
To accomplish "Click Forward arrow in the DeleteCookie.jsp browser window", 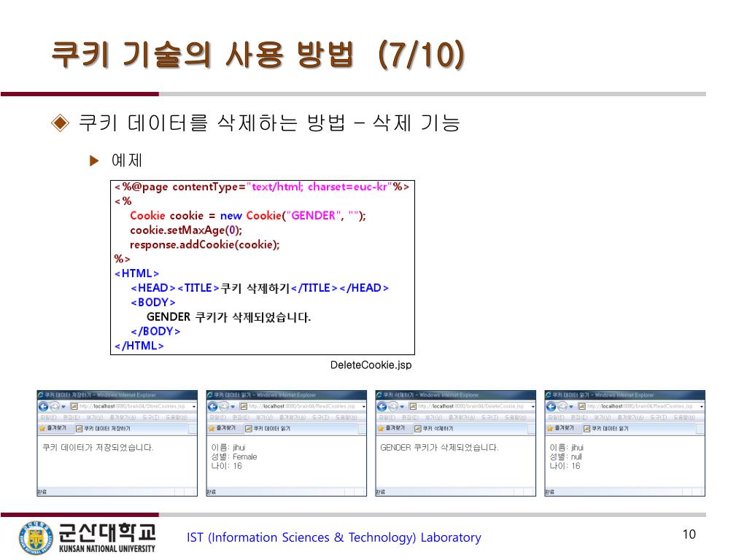I will tap(393, 407).
